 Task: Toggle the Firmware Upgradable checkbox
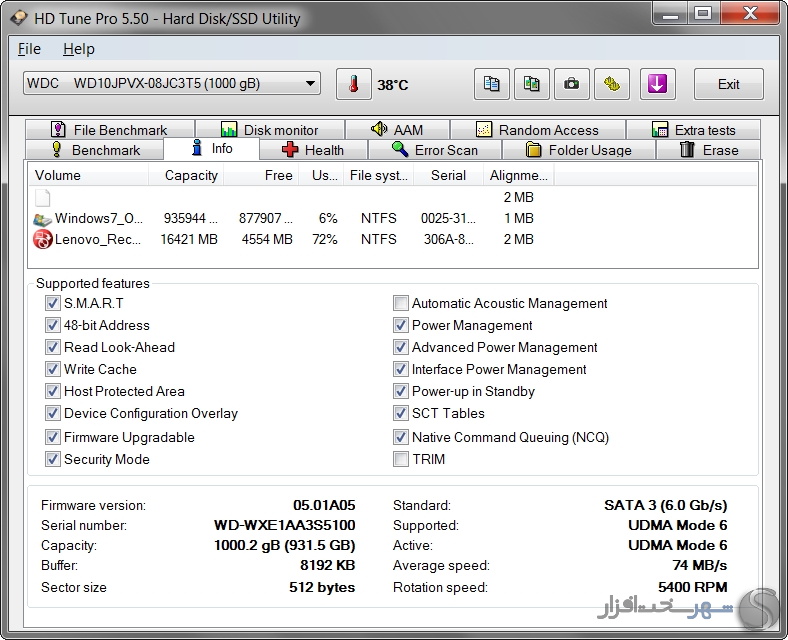click(52, 437)
